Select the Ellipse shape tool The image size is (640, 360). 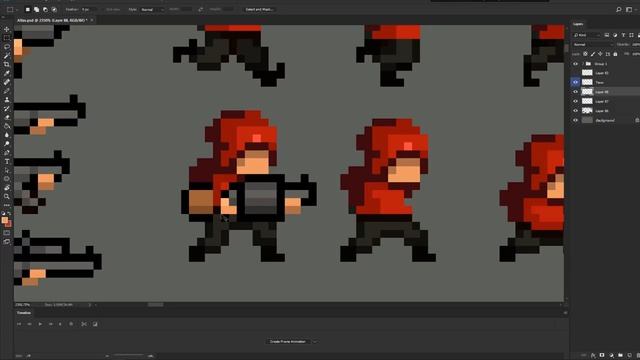coord(7,179)
